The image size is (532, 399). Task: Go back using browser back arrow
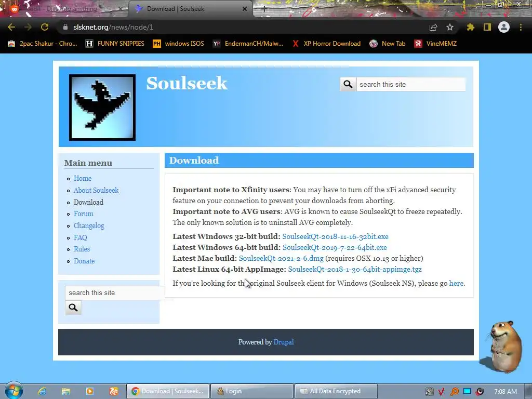(x=11, y=27)
